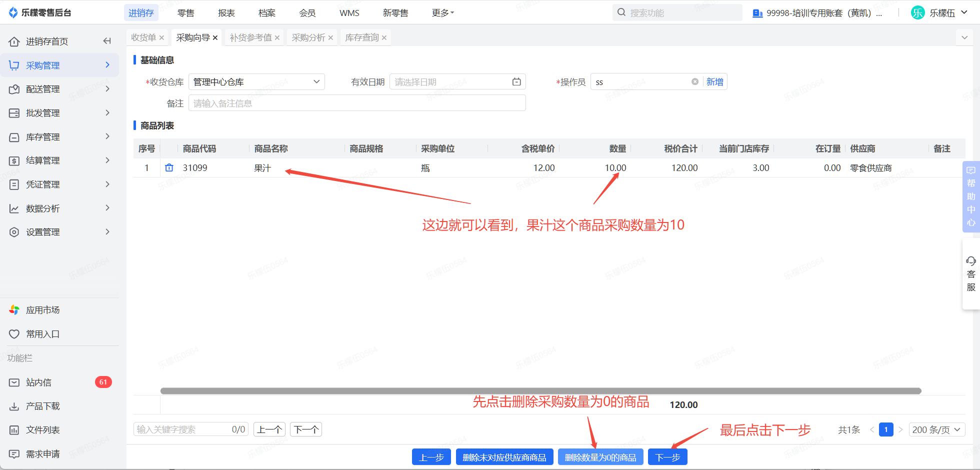Click 上一步 button
The image size is (980, 470).
(431, 457)
